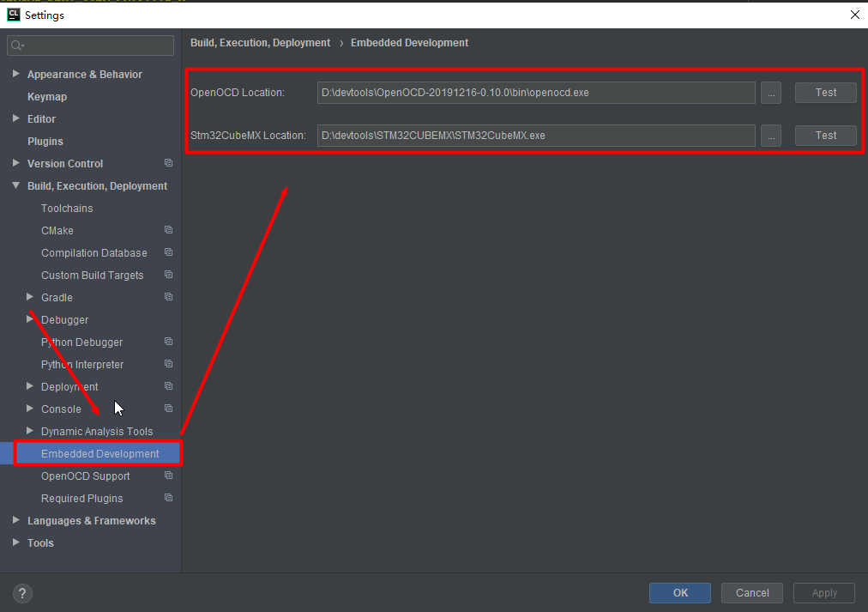Focus the settings search field
The image size is (868, 612).
[90, 45]
